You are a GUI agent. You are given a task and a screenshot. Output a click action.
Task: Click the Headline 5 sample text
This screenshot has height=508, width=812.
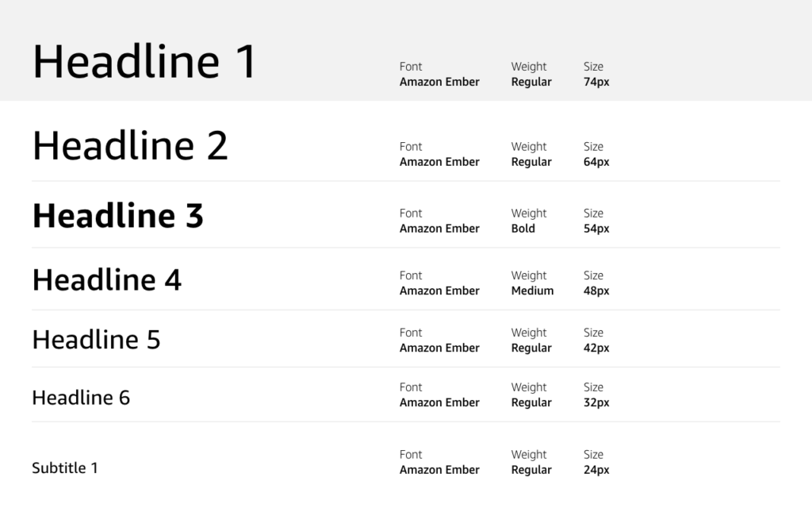[96, 340]
